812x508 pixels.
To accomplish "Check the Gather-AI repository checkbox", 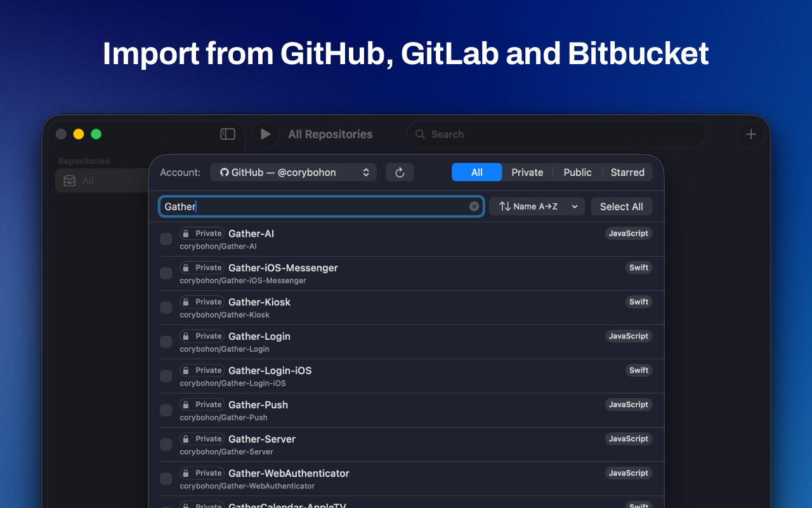I will pyautogui.click(x=166, y=239).
